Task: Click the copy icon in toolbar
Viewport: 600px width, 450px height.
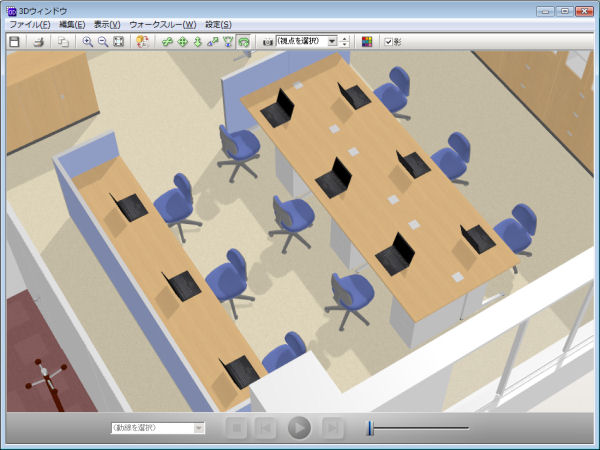Action: coord(62,42)
